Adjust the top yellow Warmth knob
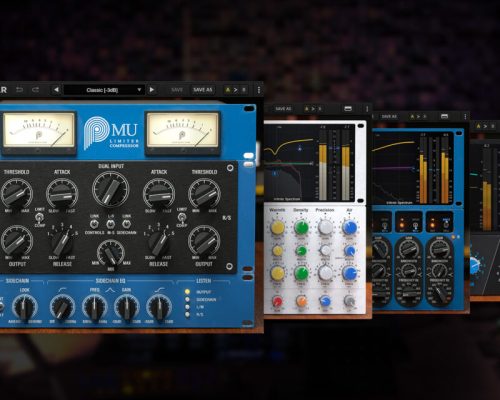Image resolution: width=500 pixels, height=400 pixels. coord(277,227)
